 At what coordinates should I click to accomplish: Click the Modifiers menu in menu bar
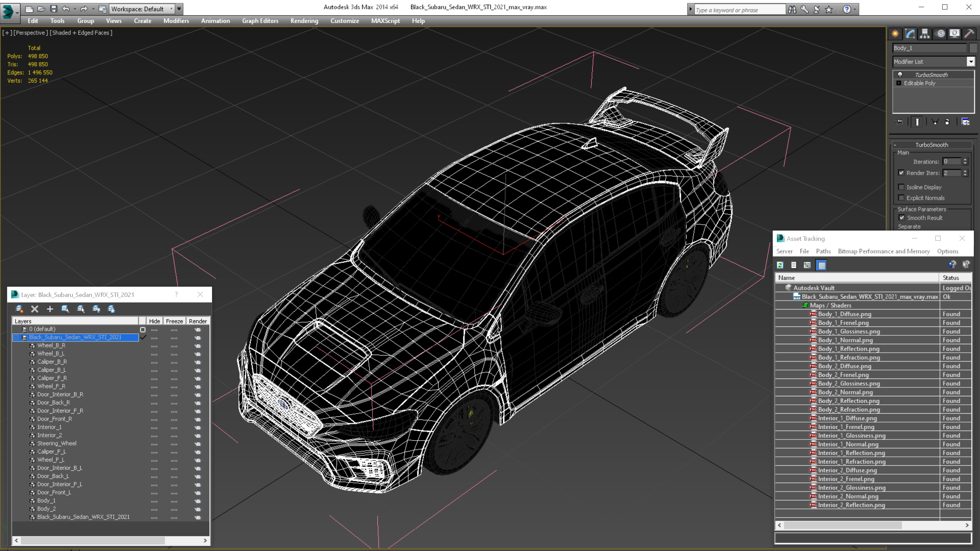tap(175, 21)
